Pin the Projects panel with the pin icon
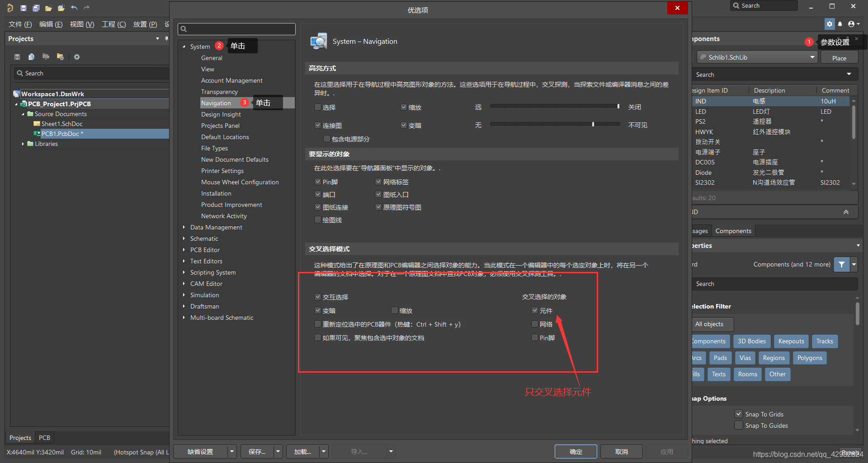The width and height of the screenshot is (868, 463). point(166,38)
